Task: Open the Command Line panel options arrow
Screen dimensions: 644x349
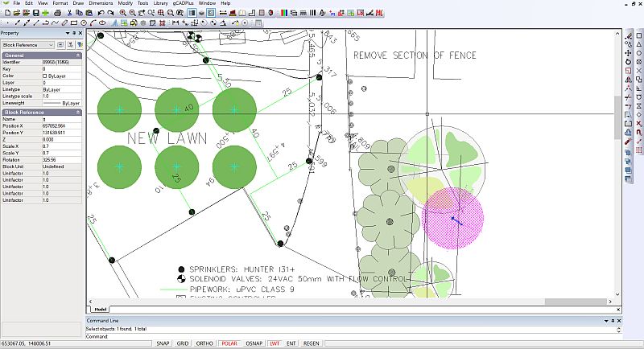Action: (606, 320)
